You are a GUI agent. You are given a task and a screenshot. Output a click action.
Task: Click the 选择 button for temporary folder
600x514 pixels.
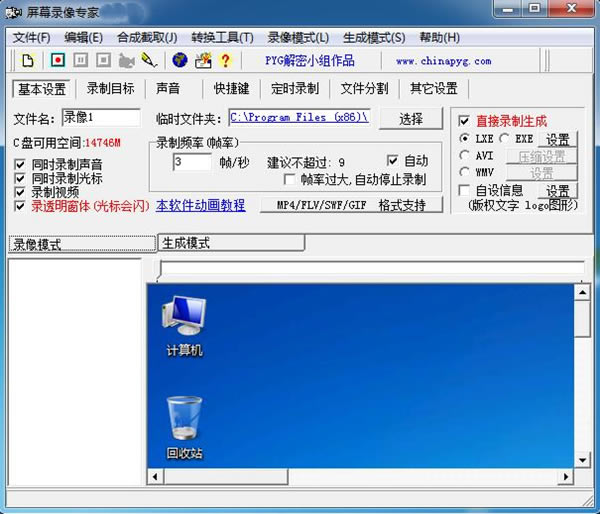(410, 118)
